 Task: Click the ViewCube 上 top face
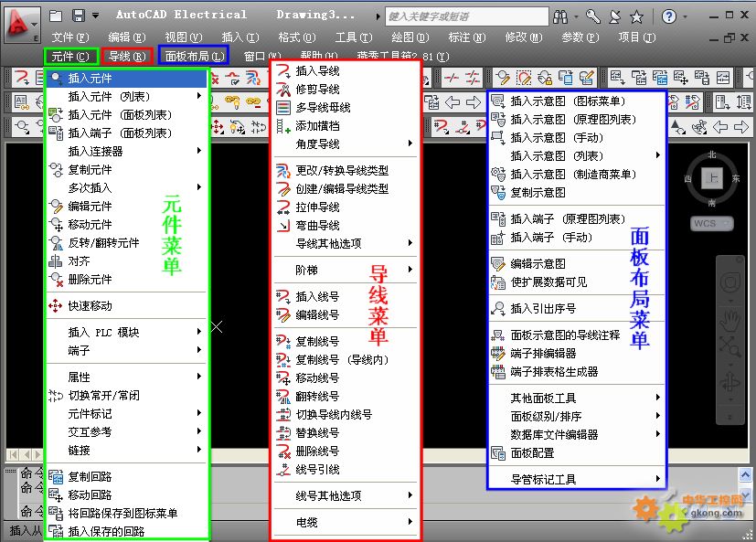point(712,178)
